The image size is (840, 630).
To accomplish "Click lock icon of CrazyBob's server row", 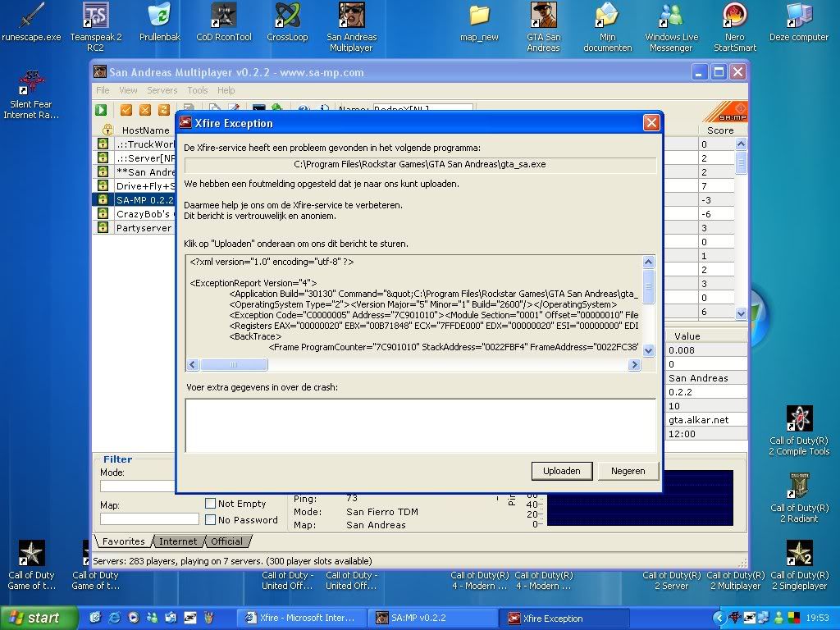I will coord(103,213).
